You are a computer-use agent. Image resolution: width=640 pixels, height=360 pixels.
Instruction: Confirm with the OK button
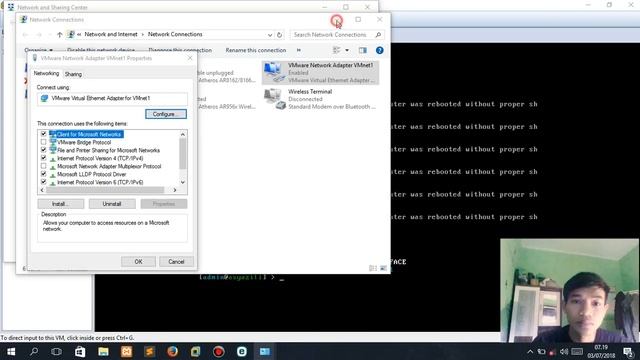[138, 262]
